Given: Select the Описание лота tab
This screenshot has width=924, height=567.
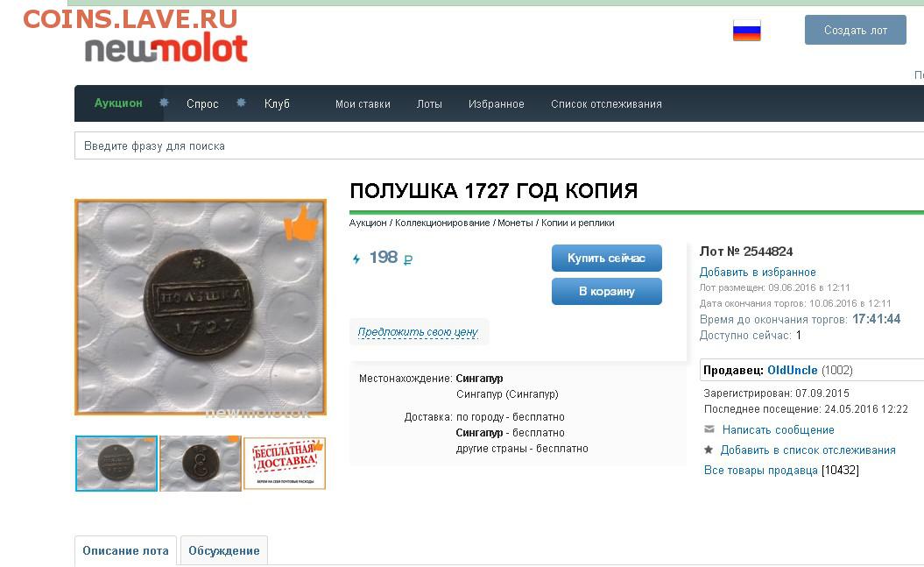Looking at the screenshot, I should click(125, 550).
